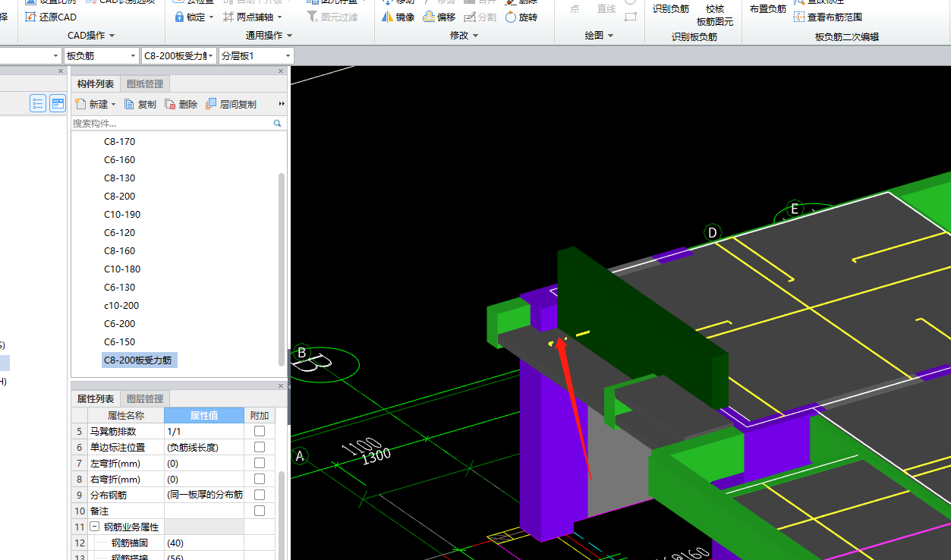This screenshot has width=951, height=560.
Task: Click the 图元过滤 filter tool
Action: click(332, 17)
